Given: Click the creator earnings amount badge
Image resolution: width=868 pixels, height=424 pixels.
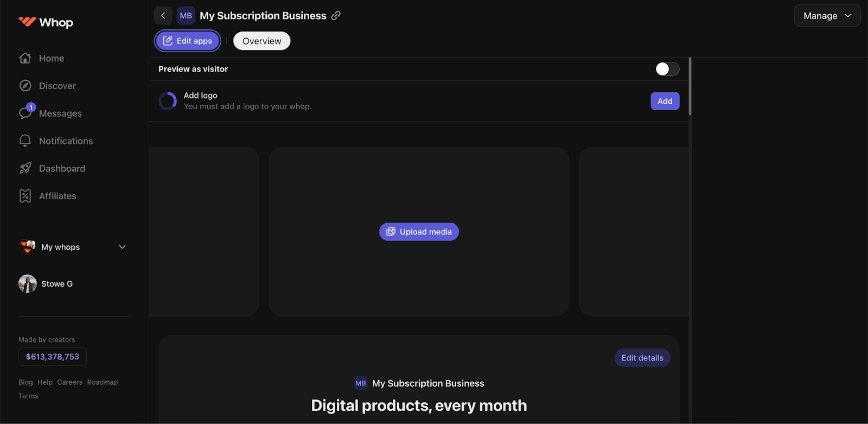Looking at the screenshot, I should click(x=52, y=357).
